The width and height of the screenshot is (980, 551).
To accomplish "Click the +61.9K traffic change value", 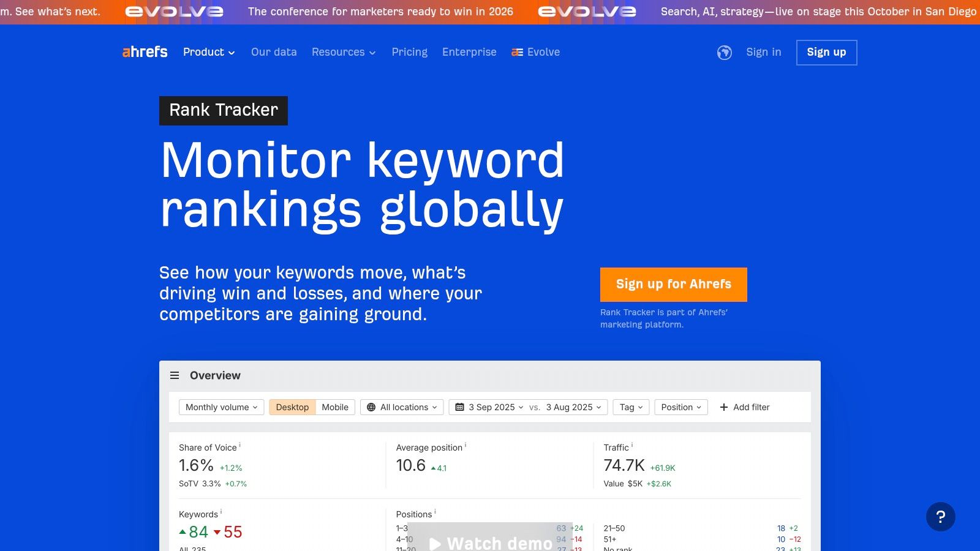I will point(663,468).
